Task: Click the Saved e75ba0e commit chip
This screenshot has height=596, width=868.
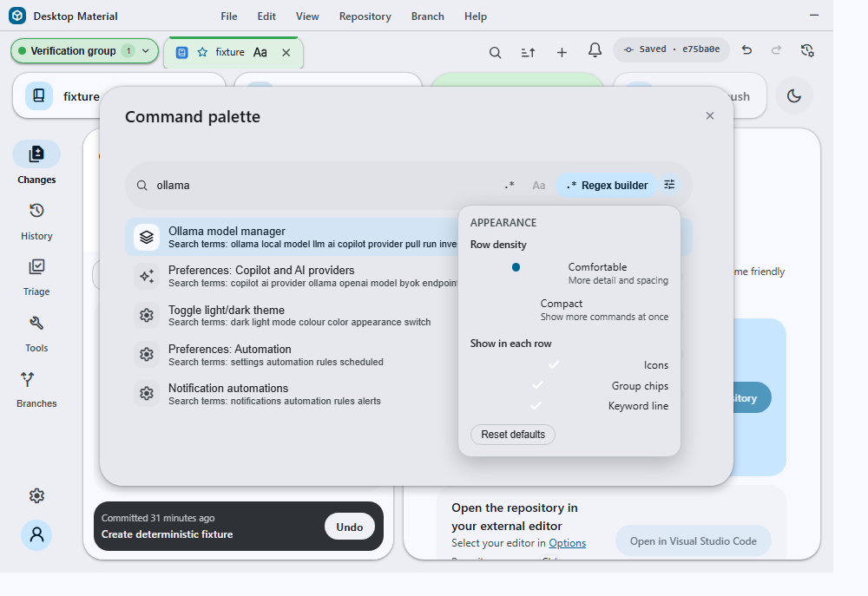Action: [671, 49]
